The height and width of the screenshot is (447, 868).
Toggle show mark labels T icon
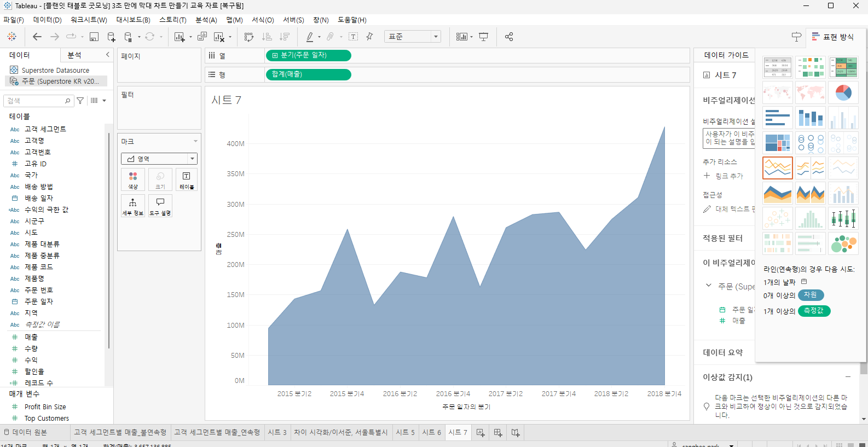[354, 37]
